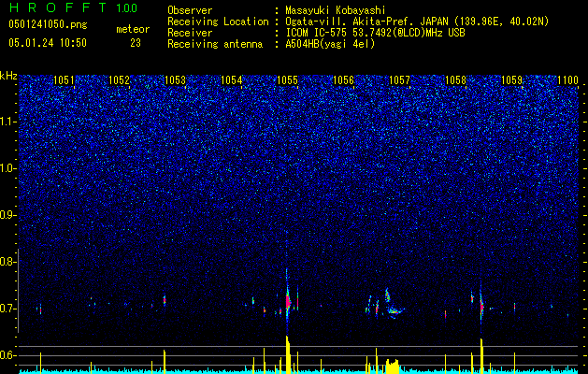The image size is (588, 374).
Task: Click the 1059 time marker
Action: pyautogui.click(x=512, y=79)
